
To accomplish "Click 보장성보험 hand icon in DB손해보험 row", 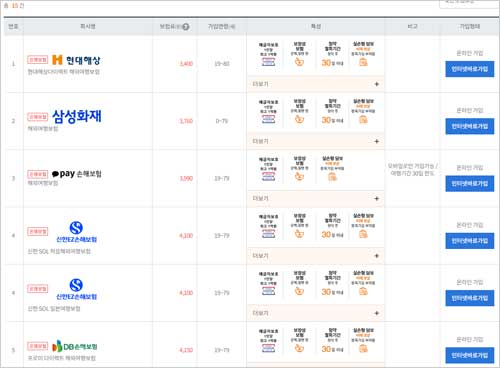I will pos(299,348).
